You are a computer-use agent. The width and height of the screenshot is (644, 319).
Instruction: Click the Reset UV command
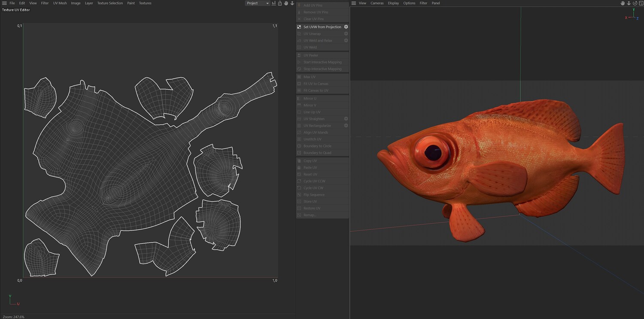tap(322, 175)
